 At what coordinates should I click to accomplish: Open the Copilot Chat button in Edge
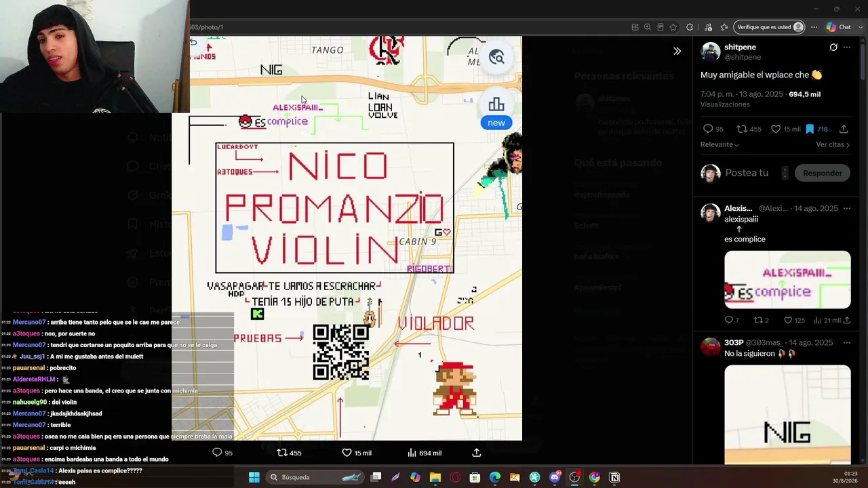(x=839, y=27)
